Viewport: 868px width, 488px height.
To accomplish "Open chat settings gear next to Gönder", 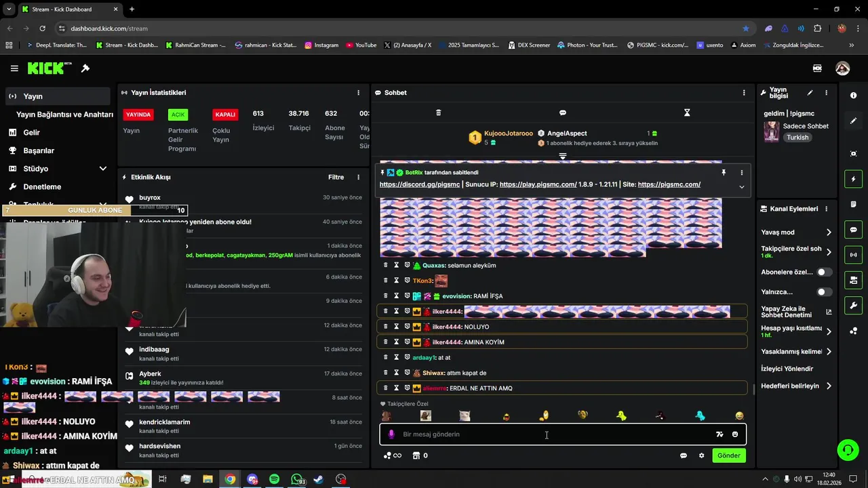I will (701, 455).
